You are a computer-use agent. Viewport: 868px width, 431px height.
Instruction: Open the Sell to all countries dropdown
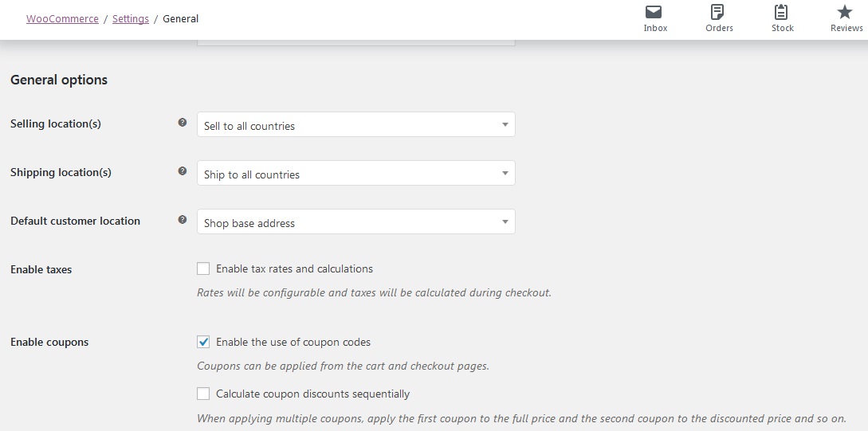click(x=356, y=124)
